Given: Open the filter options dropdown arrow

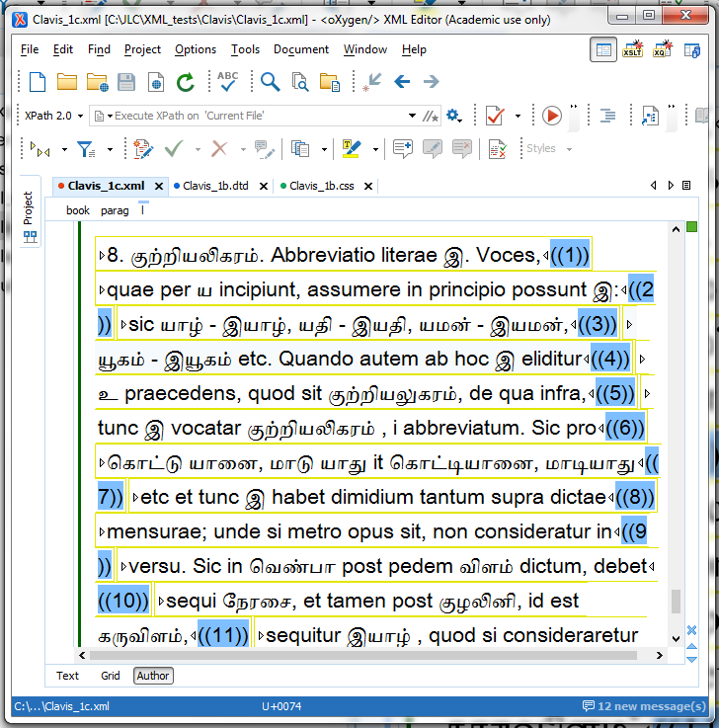Looking at the screenshot, I should point(110,149).
